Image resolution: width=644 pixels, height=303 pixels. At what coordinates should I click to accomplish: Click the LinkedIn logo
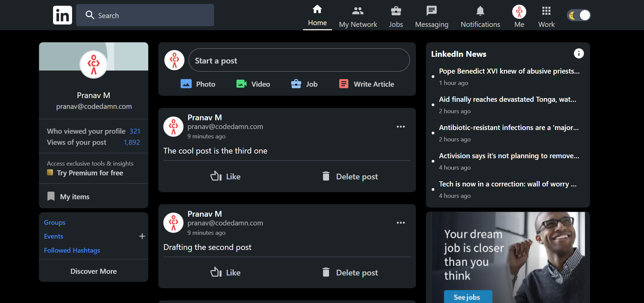(62, 15)
